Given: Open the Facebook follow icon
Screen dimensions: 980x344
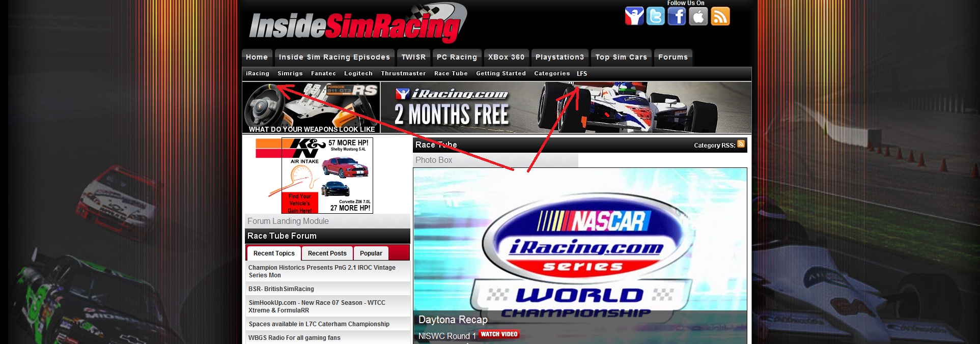Looking at the screenshot, I should coord(677,16).
